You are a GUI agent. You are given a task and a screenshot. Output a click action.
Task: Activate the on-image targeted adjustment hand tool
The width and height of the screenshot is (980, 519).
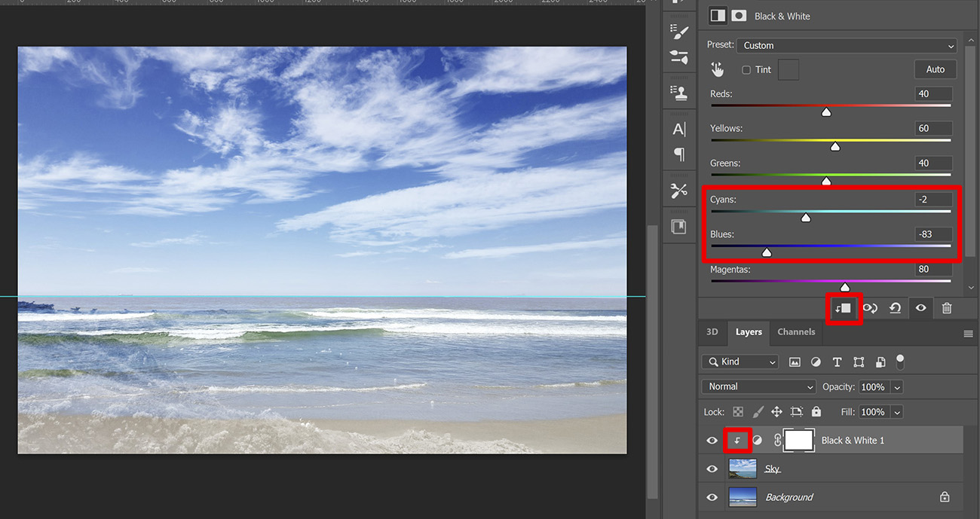coord(717,69)
